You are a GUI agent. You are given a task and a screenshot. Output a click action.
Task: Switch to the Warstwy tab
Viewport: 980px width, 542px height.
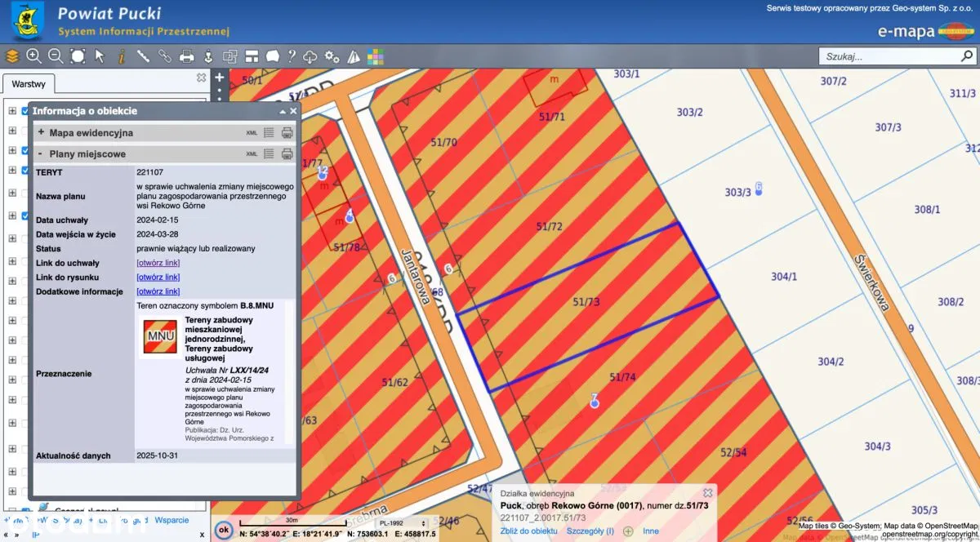coord(28,84)
